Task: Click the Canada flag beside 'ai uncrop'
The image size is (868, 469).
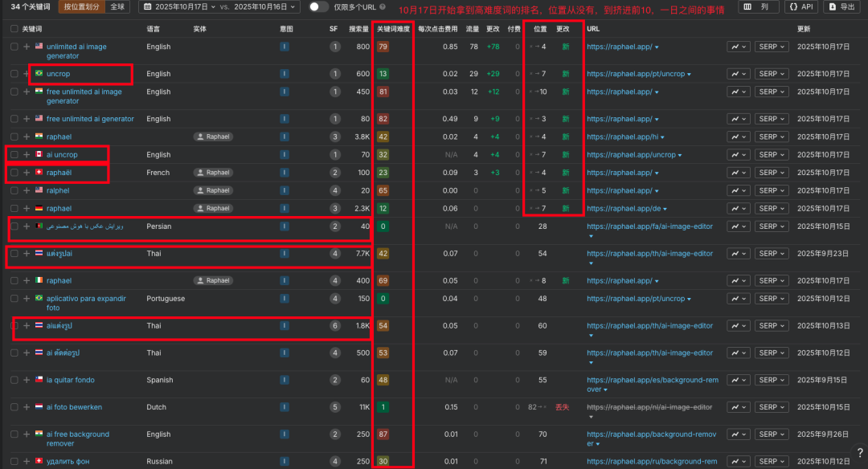Action: 39,154
